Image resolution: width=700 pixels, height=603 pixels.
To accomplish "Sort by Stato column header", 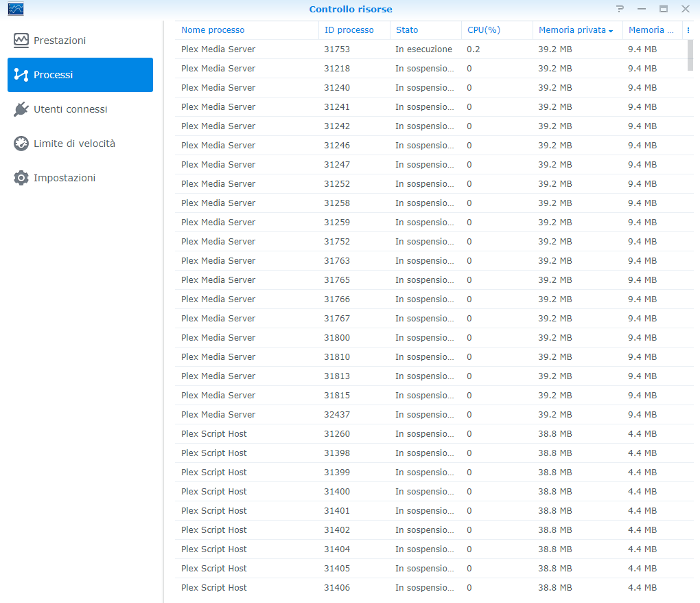I will (425, 30).
